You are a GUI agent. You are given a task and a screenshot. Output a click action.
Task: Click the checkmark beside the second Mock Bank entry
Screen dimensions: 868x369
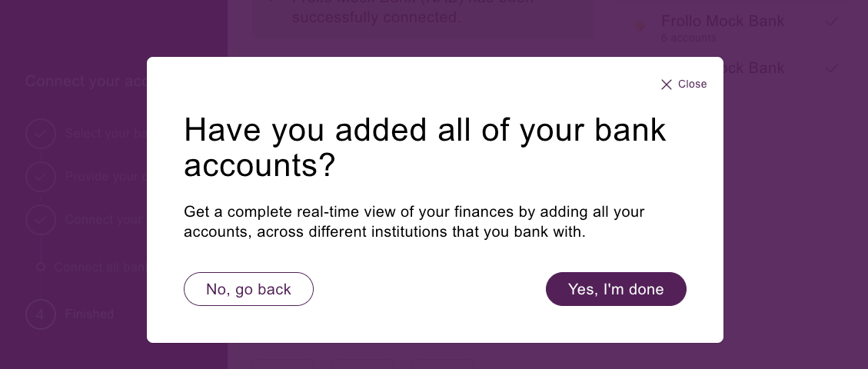tap(831, 68)
